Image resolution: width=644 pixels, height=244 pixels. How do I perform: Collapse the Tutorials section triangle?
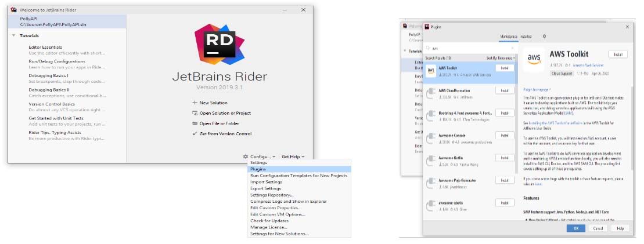pos(14,36)
